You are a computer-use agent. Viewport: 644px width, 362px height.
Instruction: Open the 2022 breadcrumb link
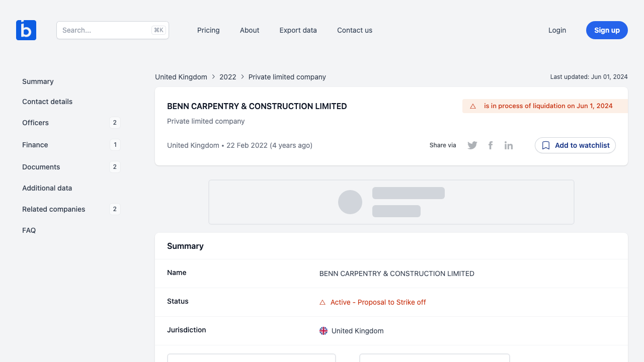click(228, 77)
